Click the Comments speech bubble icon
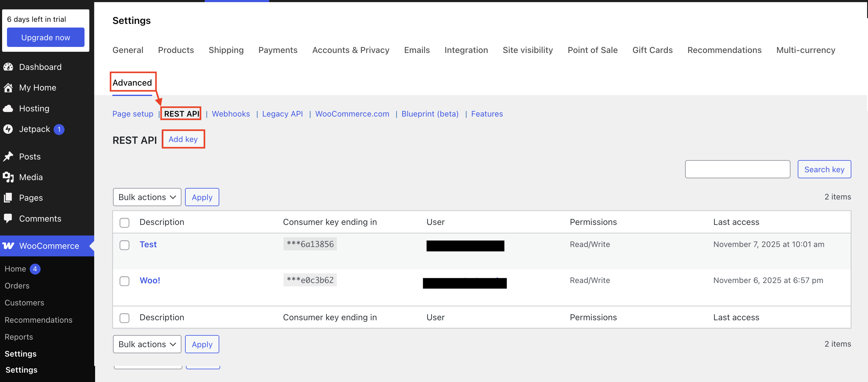868x382 pixels. [8, 218]
